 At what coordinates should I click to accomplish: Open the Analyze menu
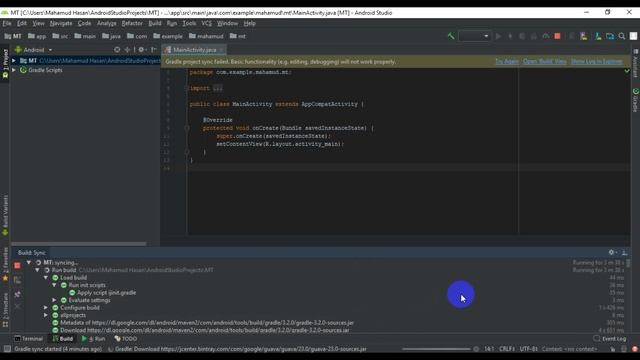point(107,23)
